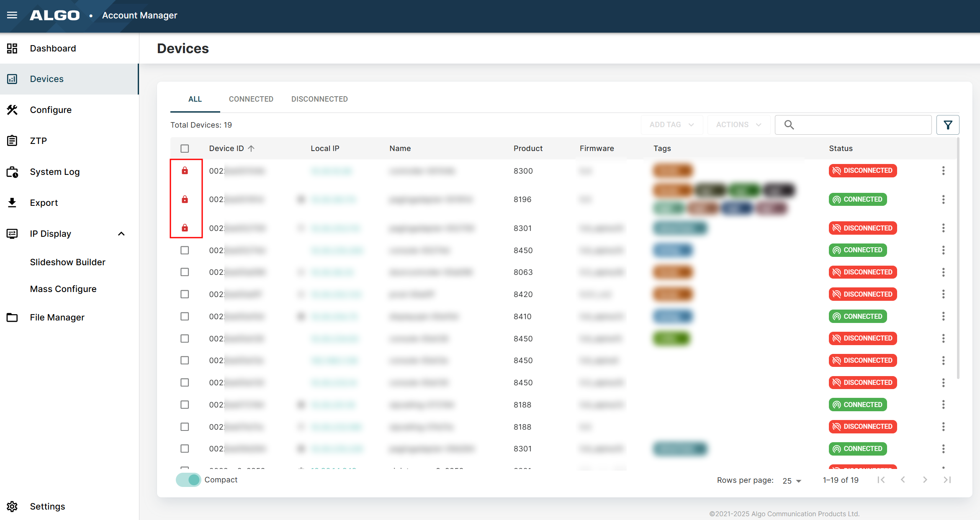Screen dimensions: 980x520
Task: Open the ACTIONS dropdown
Action: (738, 125)
